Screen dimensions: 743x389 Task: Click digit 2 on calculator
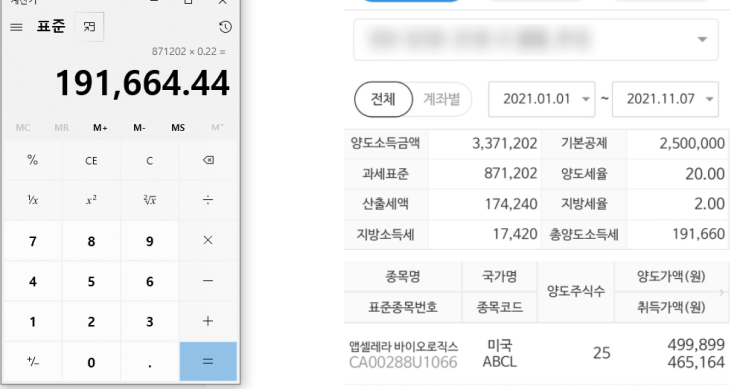91,321
